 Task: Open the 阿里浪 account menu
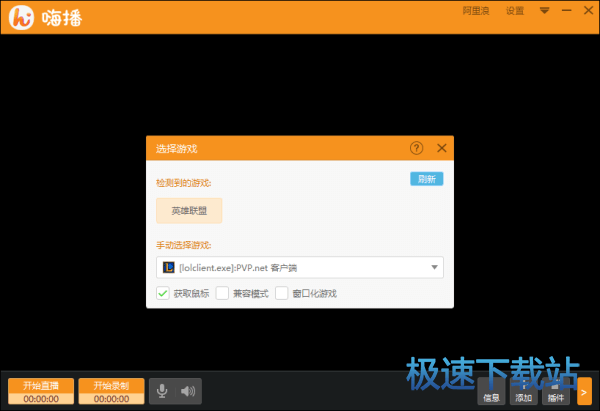[476, 11]
